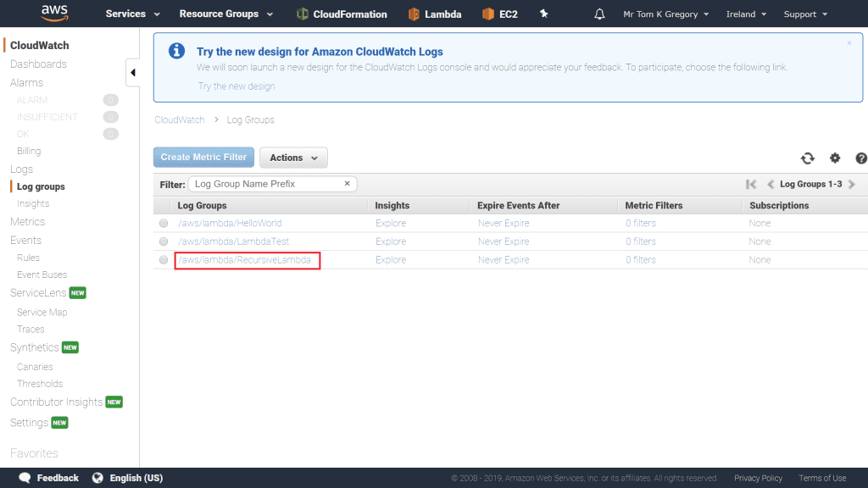868x488 pixels.
Task: Click the AWS logo home icon
Action: [56, 14]
